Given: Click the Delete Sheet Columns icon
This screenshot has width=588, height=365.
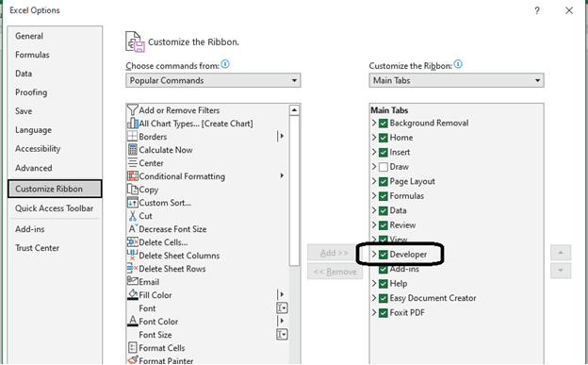Looking at the screenshot, I should [x=132, y=255].
